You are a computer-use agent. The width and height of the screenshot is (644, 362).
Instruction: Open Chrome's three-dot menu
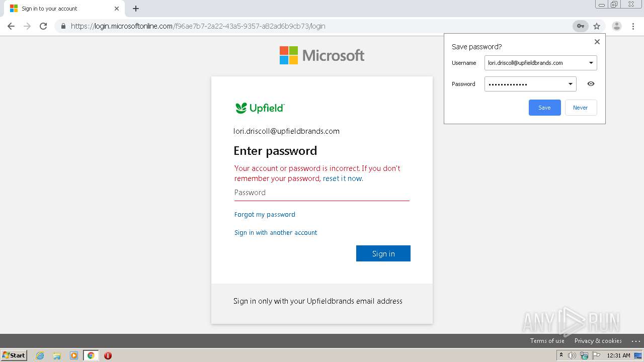coord(633,26)
